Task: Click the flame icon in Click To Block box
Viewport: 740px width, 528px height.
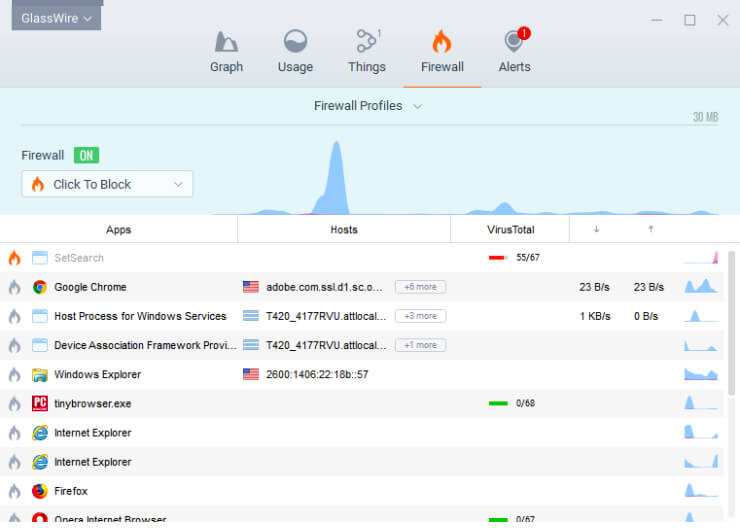Action: point(38,184)
